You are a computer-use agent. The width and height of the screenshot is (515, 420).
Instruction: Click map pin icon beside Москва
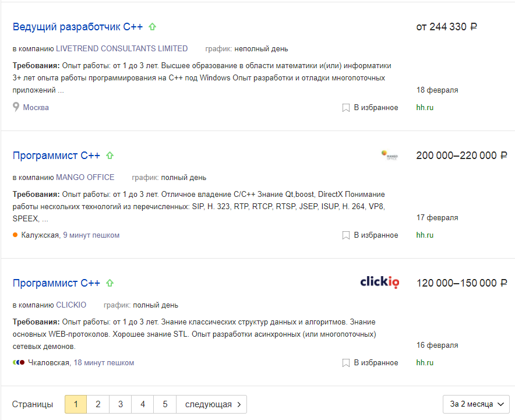[x=16, y=107]
